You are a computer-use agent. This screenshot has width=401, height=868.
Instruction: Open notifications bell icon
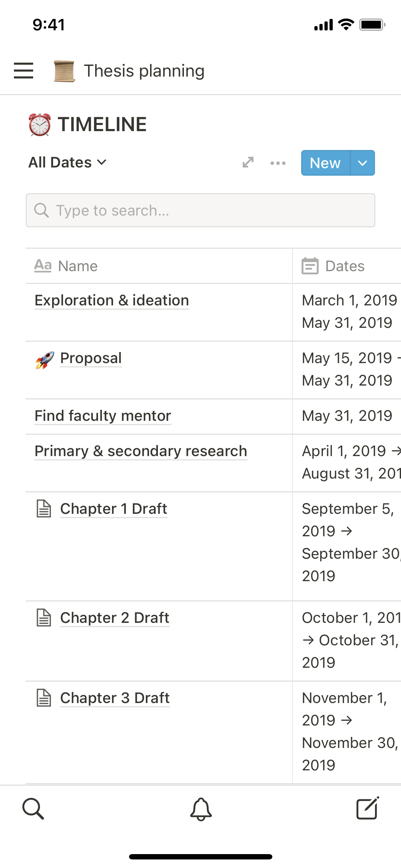pyautogui.click(x=201, y=809)
